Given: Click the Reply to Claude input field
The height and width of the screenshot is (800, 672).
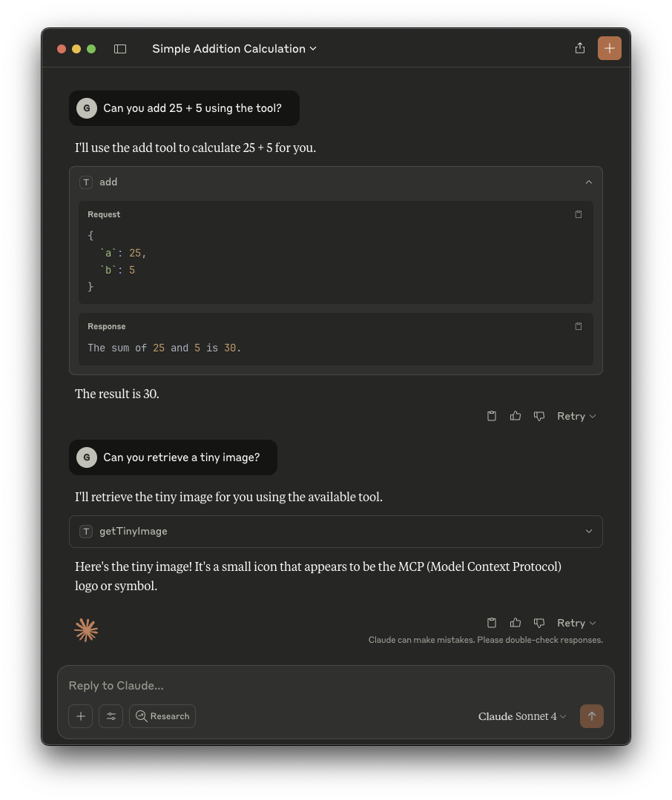Looking at the screenshot, I should point(334,686).
